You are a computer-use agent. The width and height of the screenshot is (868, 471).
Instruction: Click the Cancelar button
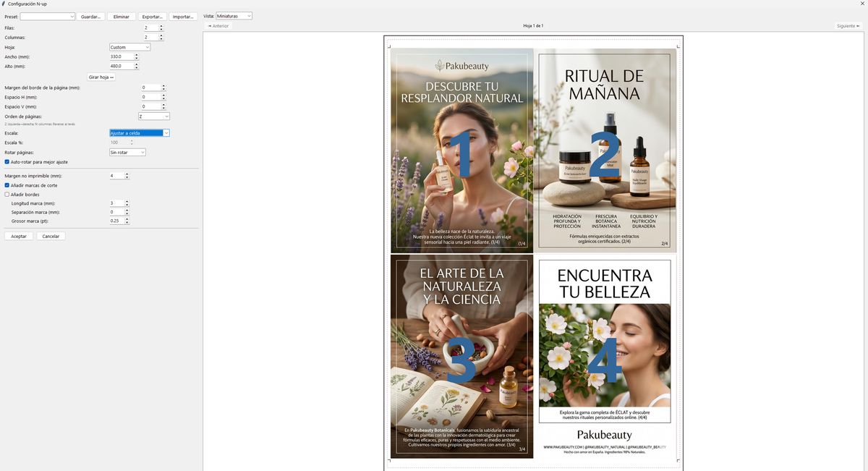(x=51, y=236)
